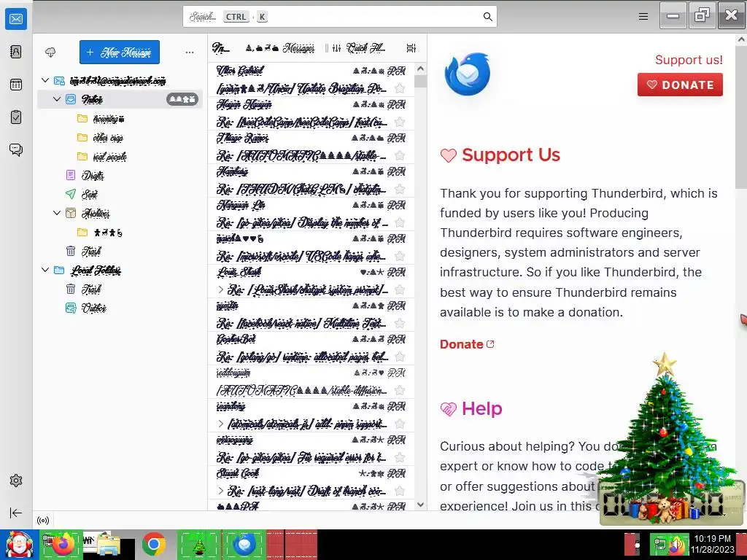Expand the rust-lang/rust Draft thread
Image resolution: width=747 pixels, height=560 pixels.
click(x=220, y=491)
